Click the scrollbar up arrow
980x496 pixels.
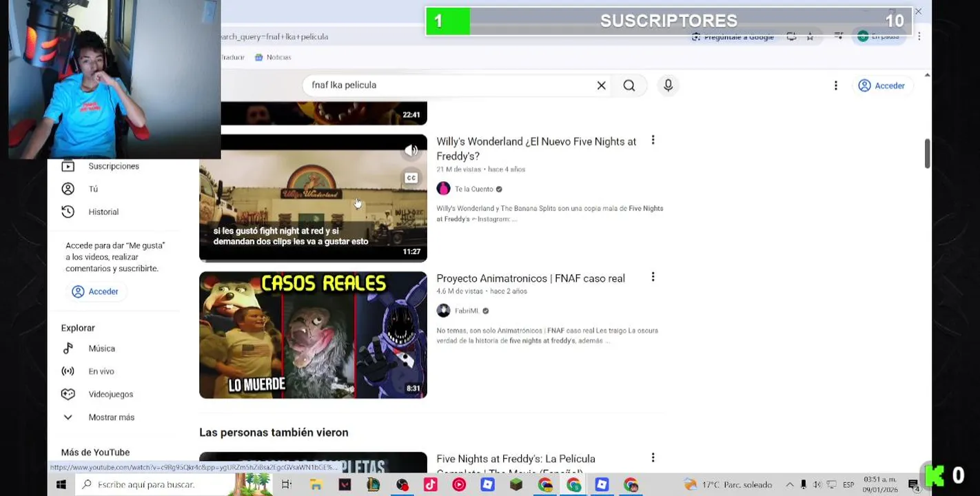[x=927, y=75]
